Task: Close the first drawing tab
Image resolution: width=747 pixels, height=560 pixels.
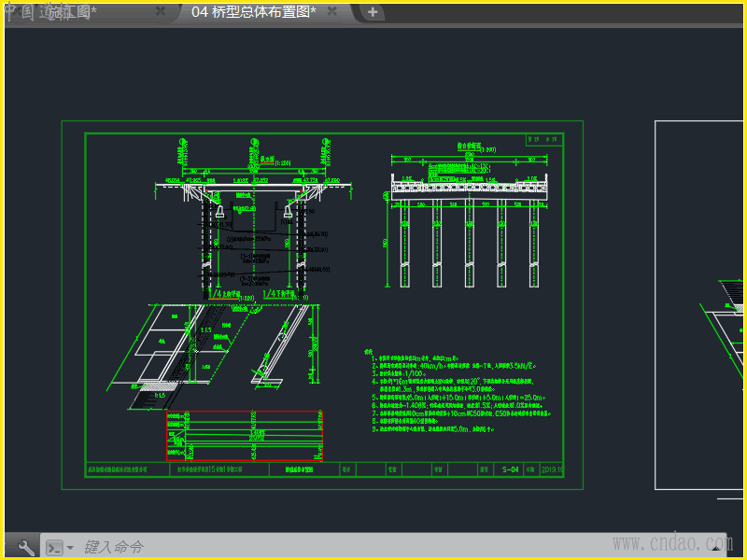Action: tap(161, 11)
